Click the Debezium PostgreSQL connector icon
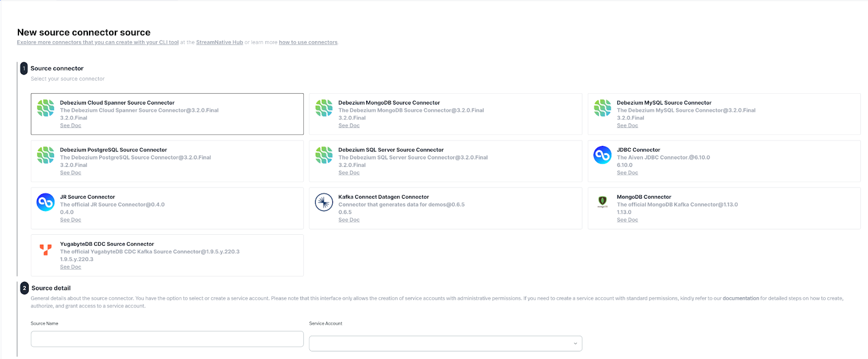The image size is (868, 359). coord(46,155)
